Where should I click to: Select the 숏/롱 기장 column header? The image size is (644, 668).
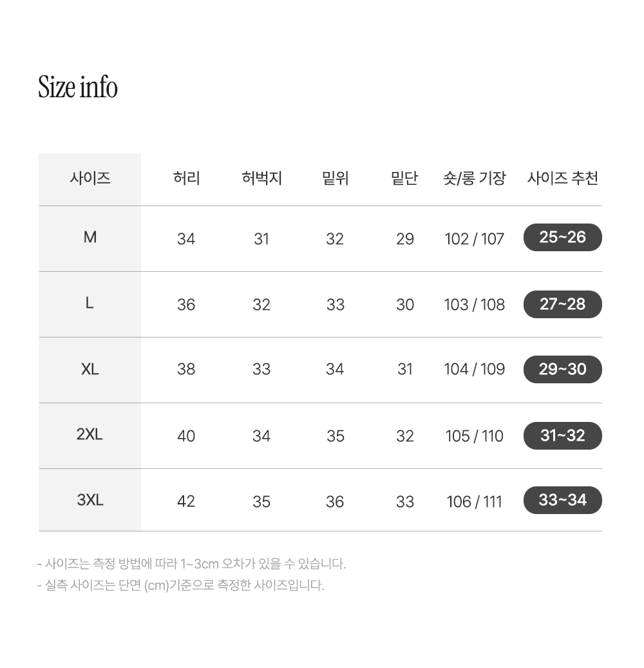[x=475, y=178]
